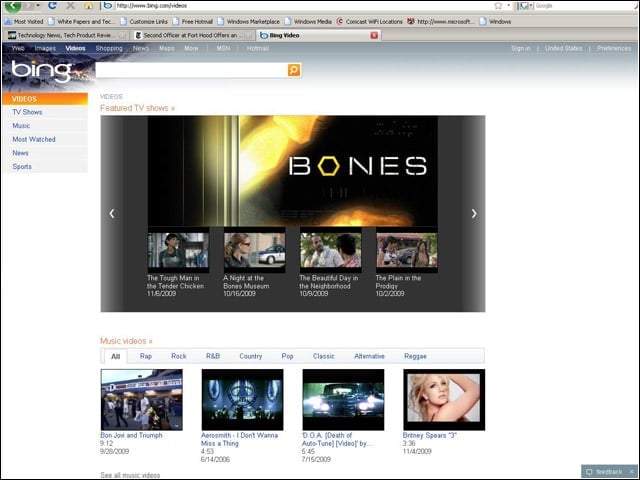Open White Papers and Tec bookmark
Image resolution: width=640 pixels, height=480 pixels.
tap(82, 22)
